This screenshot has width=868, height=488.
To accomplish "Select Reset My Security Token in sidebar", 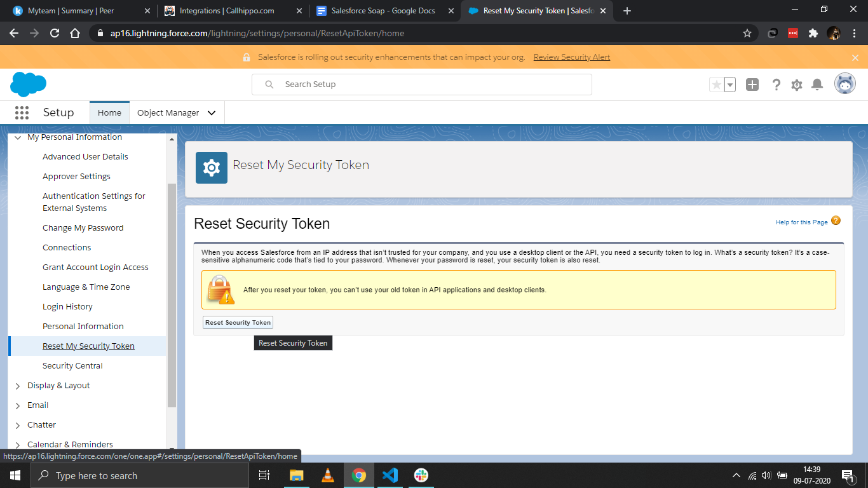I will (x=88, y=346).
